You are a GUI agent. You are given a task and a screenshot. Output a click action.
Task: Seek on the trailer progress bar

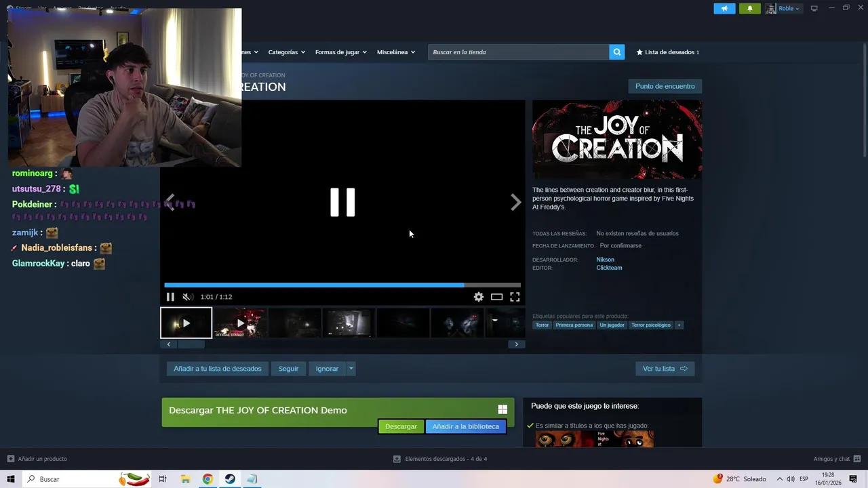pyautogui.click(x=342, y=285)
